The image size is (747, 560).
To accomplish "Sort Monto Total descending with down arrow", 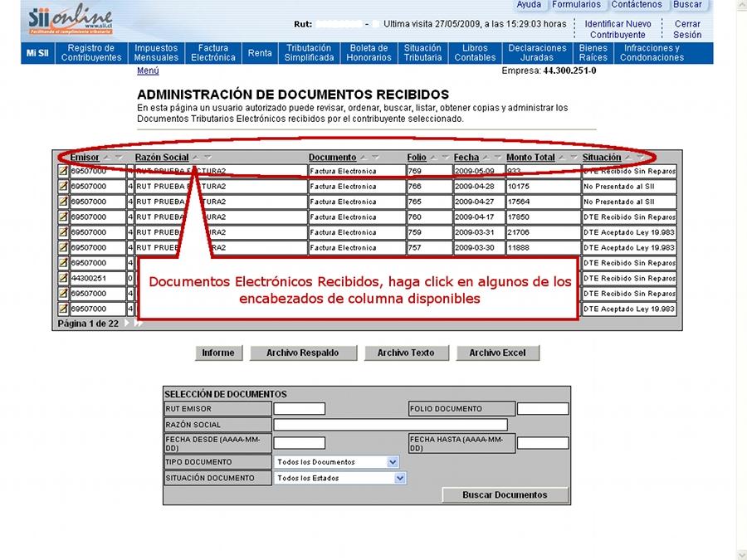I will tap(574, 158).
